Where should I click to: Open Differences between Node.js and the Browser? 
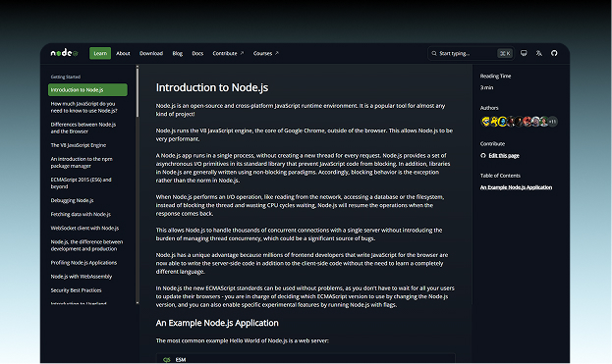click(83, 128)
